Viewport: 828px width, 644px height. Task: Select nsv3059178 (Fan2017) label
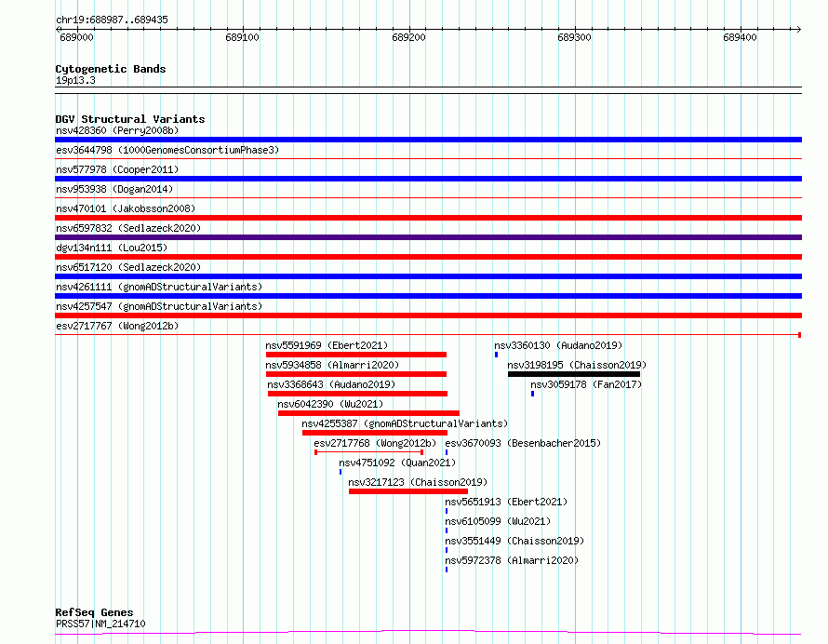pyautogui.click(x=586, y=384)
